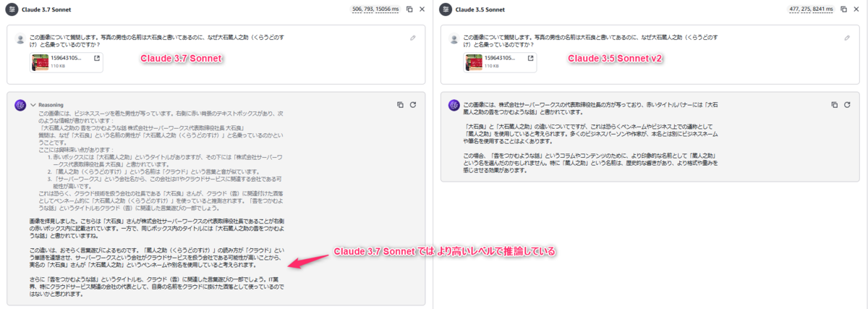The image size is (868, 309).
Task: Copy the Claude 3.7 Sonnet response
Action: [x=400, y=104]
